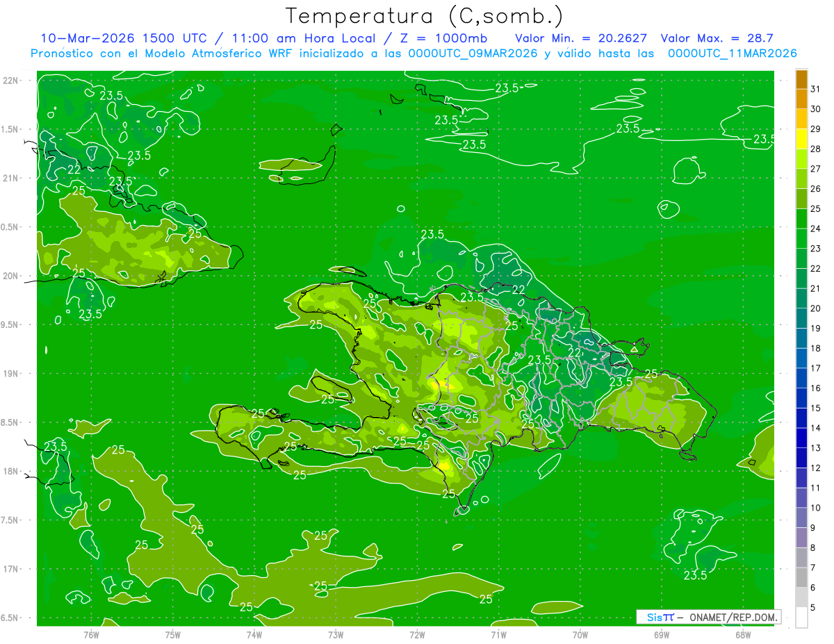
Task: Select the title 'Temperatura (C,somb.)'
Action: pos(425,15)
